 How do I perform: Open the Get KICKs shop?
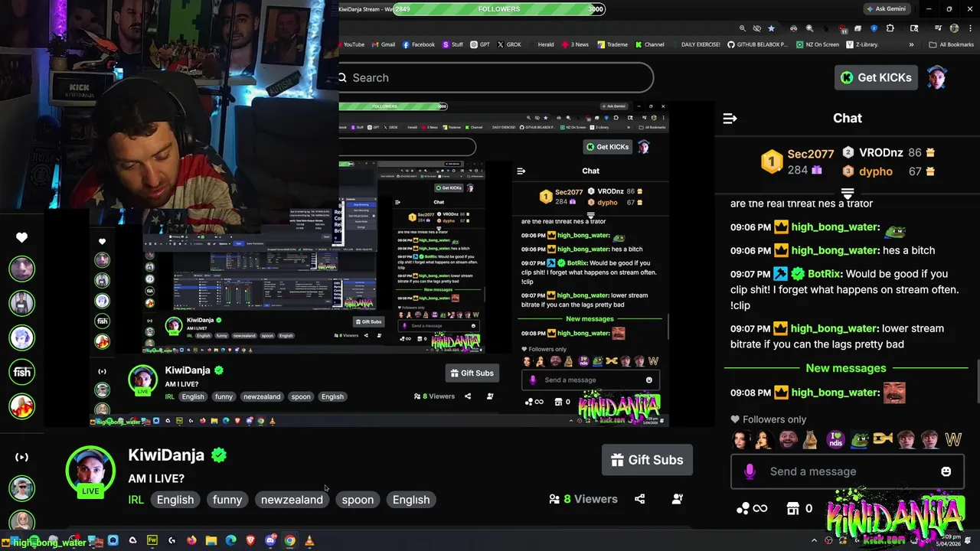(x=876, y=77)
